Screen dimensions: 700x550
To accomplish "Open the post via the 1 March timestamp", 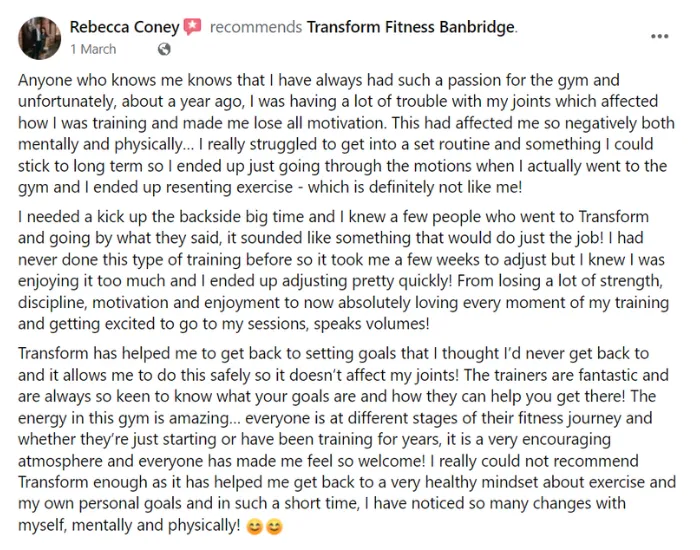I will [93, 49].
